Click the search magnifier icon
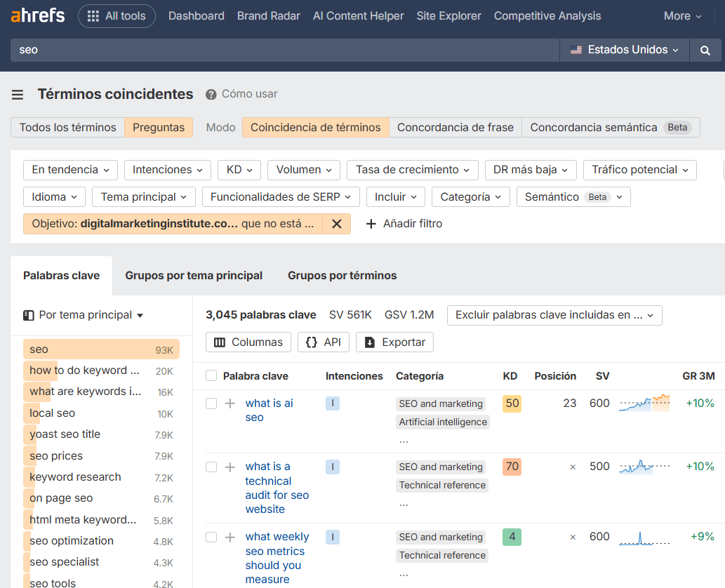 705,50
